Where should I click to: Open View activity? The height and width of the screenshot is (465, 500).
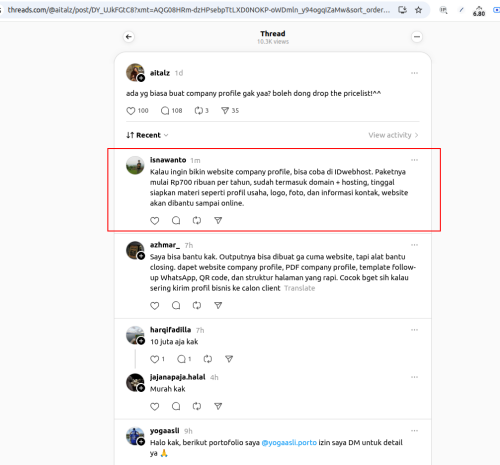click(393, 135)
